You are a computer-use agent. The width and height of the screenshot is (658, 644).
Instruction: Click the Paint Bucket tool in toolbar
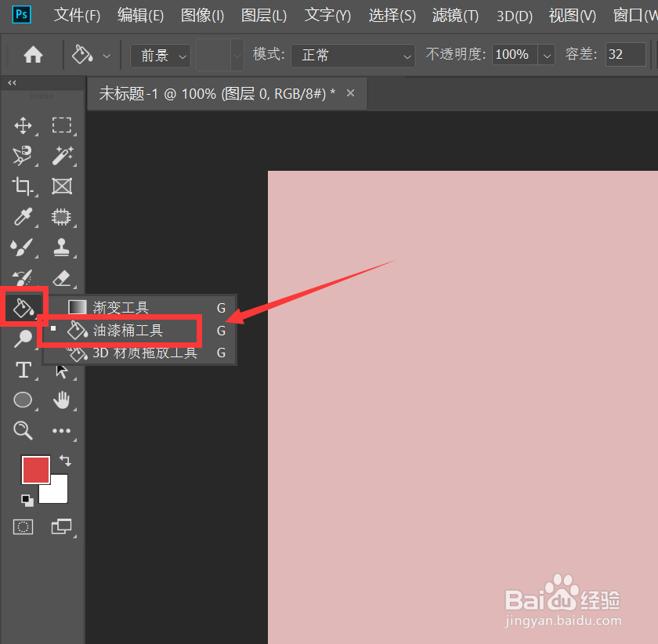23,308
